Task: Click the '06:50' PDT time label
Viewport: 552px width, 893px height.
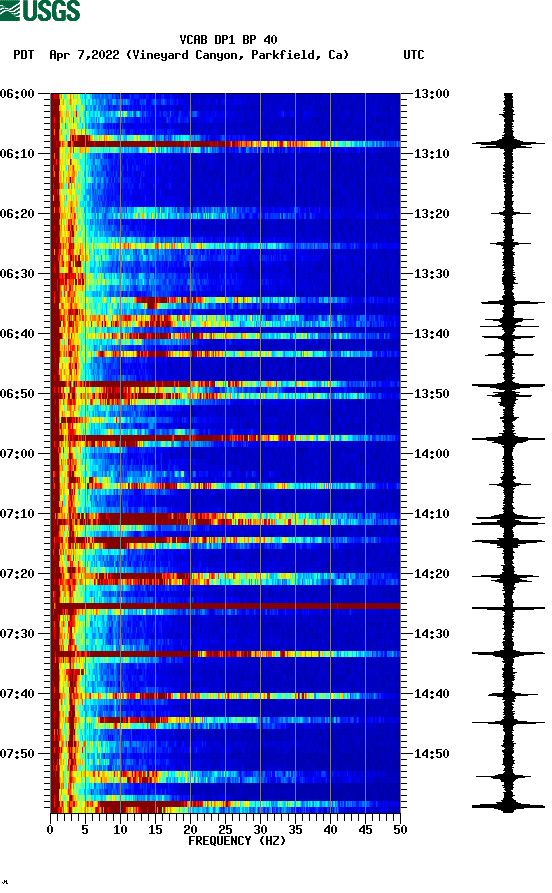Action: tap(17, 394)
